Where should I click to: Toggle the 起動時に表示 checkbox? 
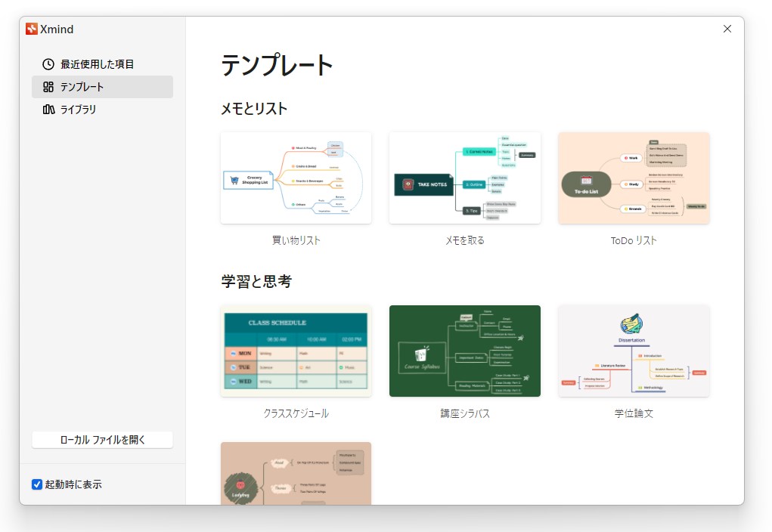tap(36, 484)
